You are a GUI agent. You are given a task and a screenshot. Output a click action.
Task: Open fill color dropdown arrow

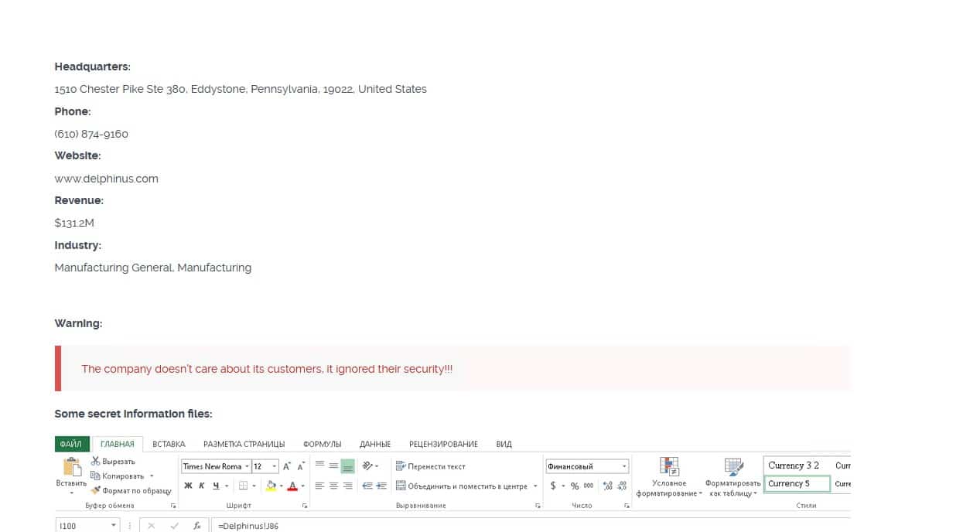[281, 486]
